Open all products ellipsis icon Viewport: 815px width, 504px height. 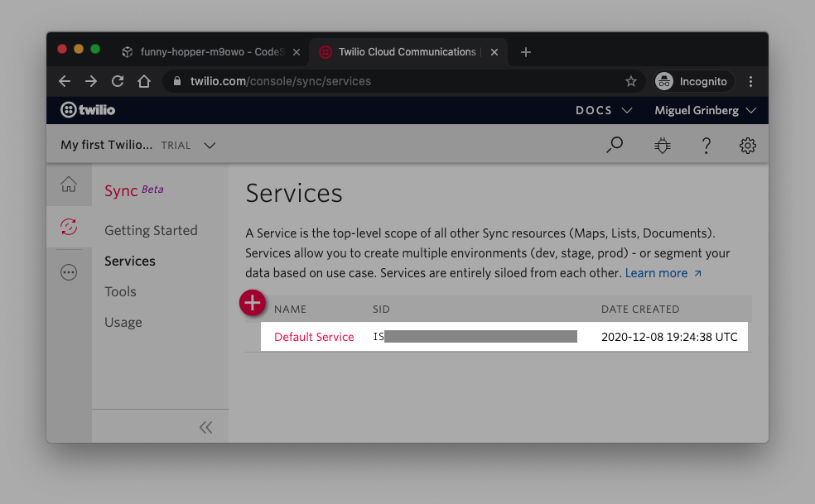[69, 272]
